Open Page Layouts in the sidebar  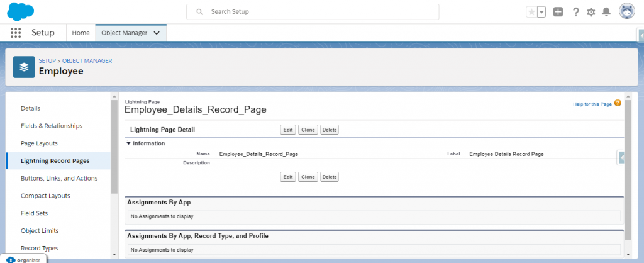(39, 143)
